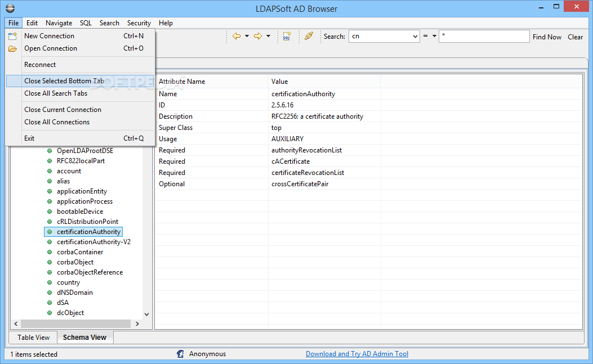Select alias in schema tree
593x364 pixels.
(63, 181)
